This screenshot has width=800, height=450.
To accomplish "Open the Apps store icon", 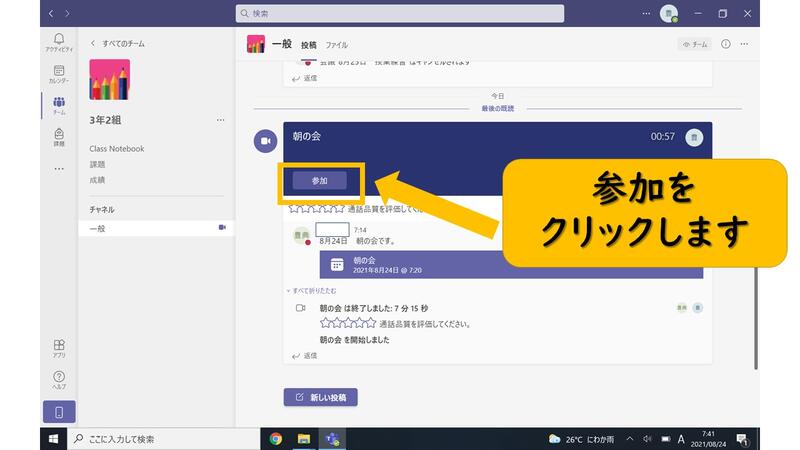I will [59, 348].
